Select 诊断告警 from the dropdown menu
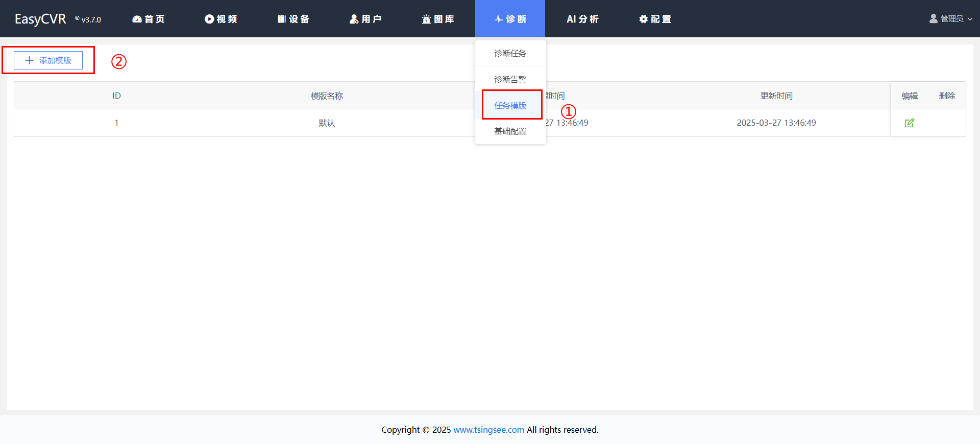The height and width of the screenshot is (444, 980). coord(510,79)
